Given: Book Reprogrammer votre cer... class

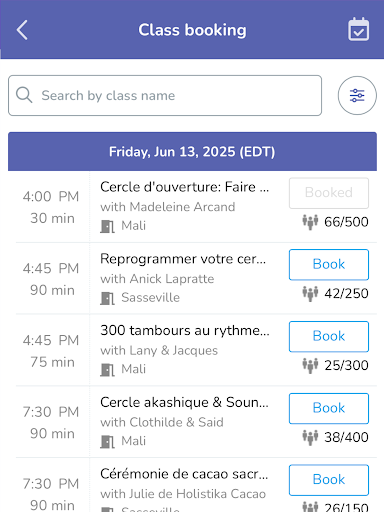Looking at the screenshot, I should pyautogui.click(x=329, y=265).
